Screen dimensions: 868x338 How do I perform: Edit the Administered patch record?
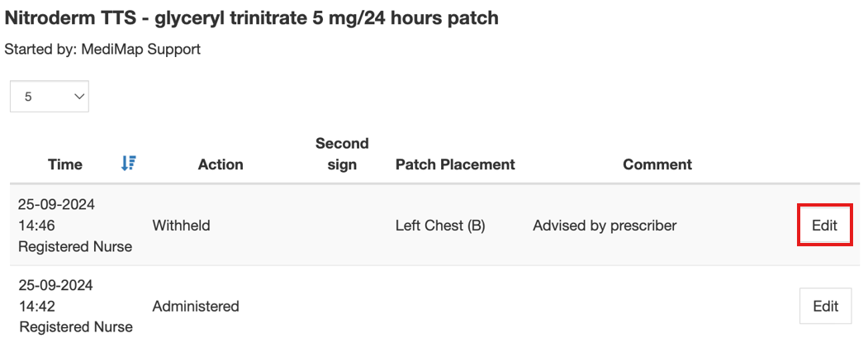coord(825,307)
